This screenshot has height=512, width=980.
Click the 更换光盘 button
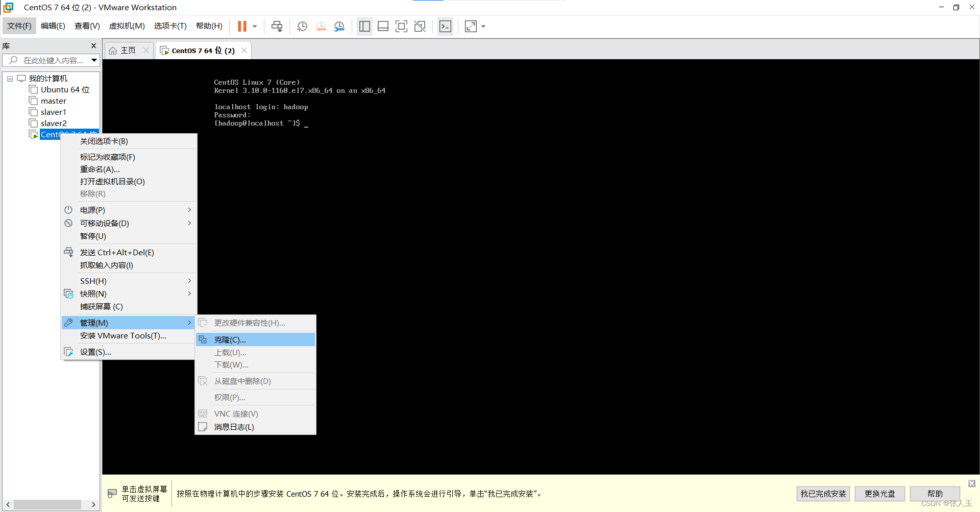click(x=879, y=494)
